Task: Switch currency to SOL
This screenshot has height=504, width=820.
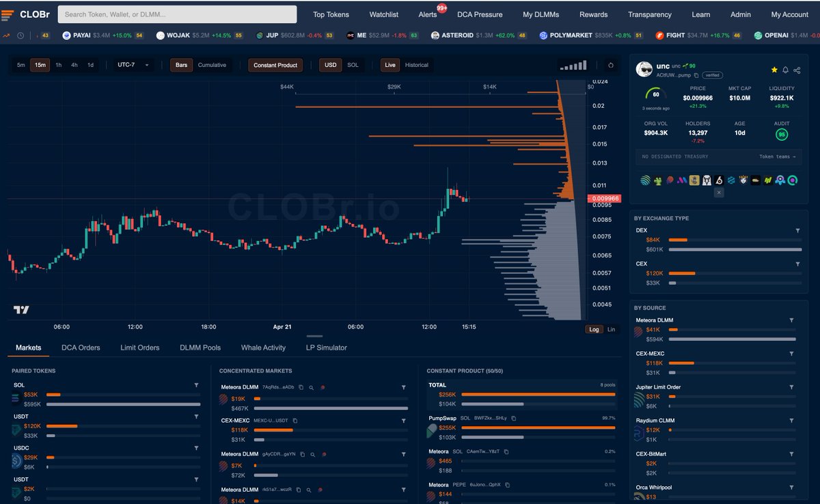Action: [x=353, y=66]
